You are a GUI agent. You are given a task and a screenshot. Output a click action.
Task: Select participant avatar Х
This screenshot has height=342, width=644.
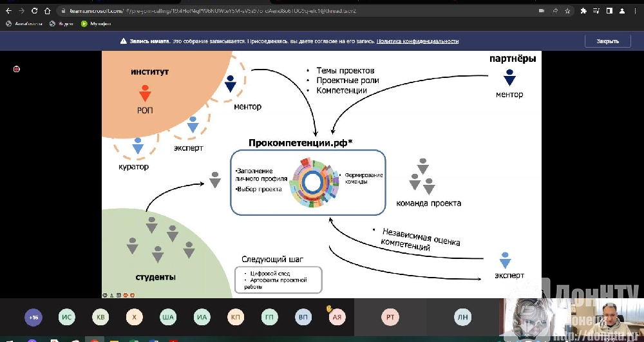(x=135, y=318)
